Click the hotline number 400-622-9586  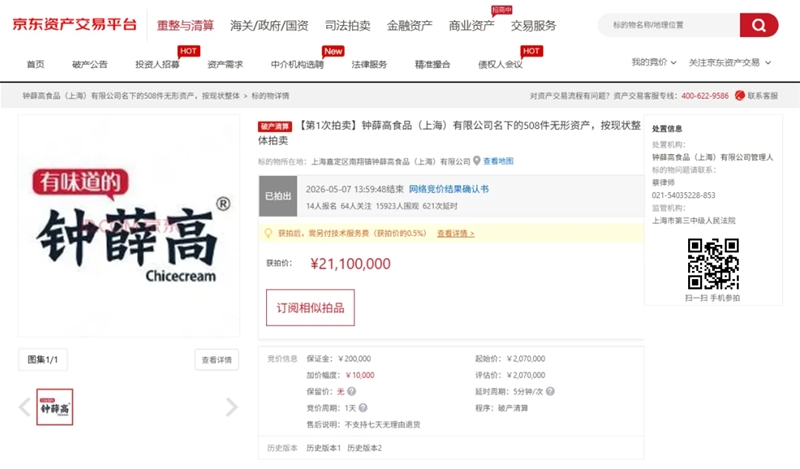click(705, 95)
